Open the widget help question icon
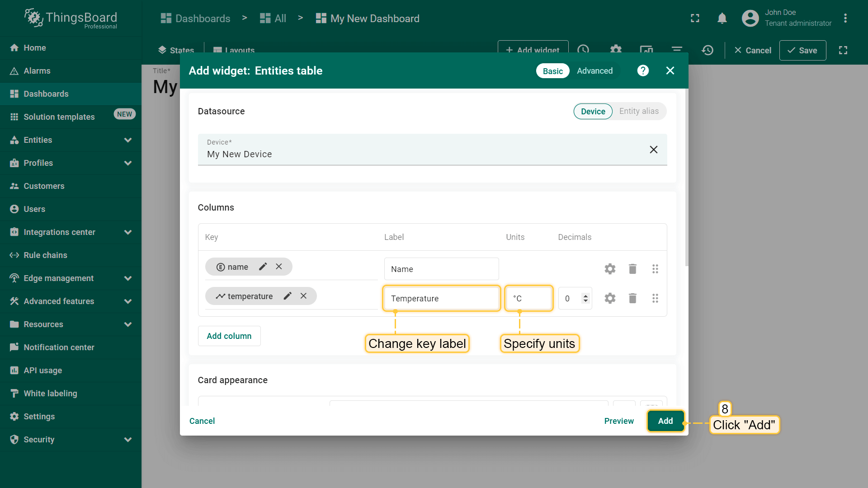Screen dimensions: 868x488 click(x=643, y=70)
